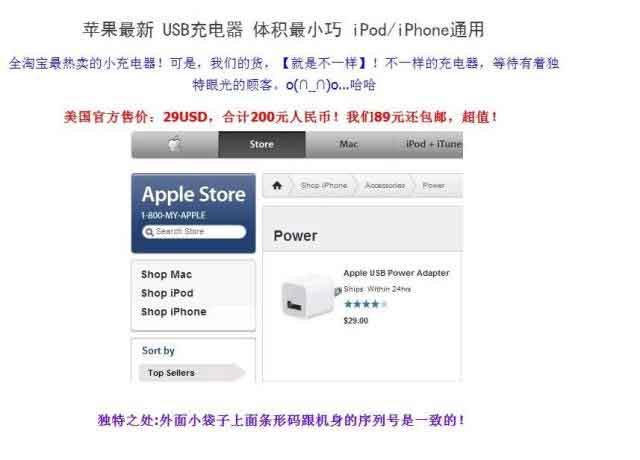Click the Apple Store banner heading
The width and height of the screenshot is (640, 460).
[x=194, y=195]
